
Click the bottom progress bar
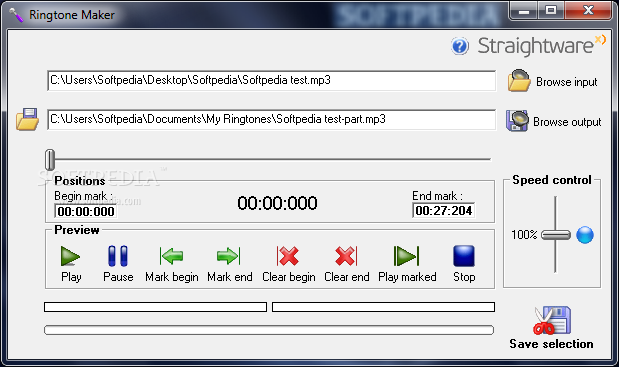coord(269,330)
